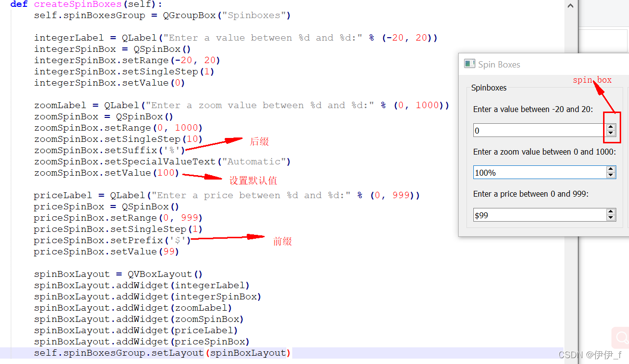The width and height of the screenshot is (629, 364).
Task: Click the 后缀 annotation beside setSuffix
Action: point(259,141)
